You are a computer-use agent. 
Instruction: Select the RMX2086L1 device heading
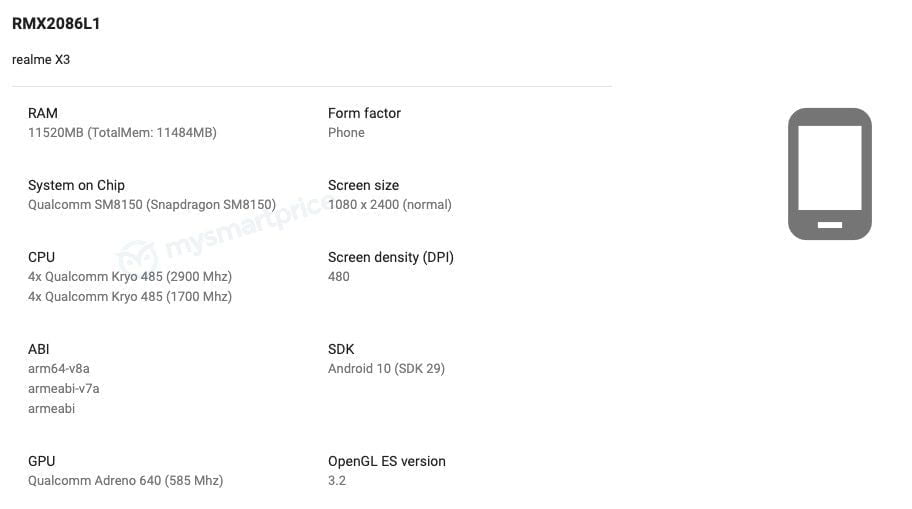coord(56,24)
